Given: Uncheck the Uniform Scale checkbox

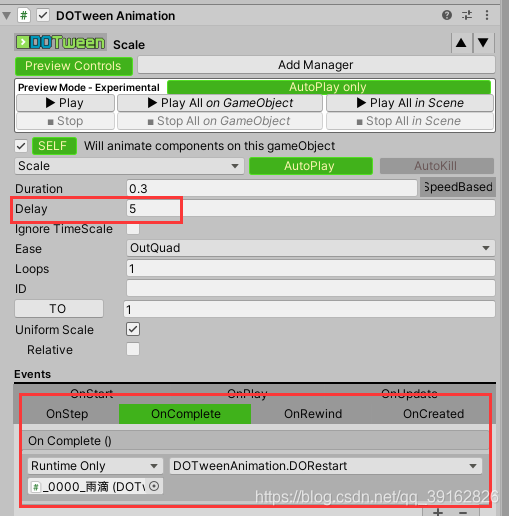Looking at the screenshot, I should [x=133, y=329].
